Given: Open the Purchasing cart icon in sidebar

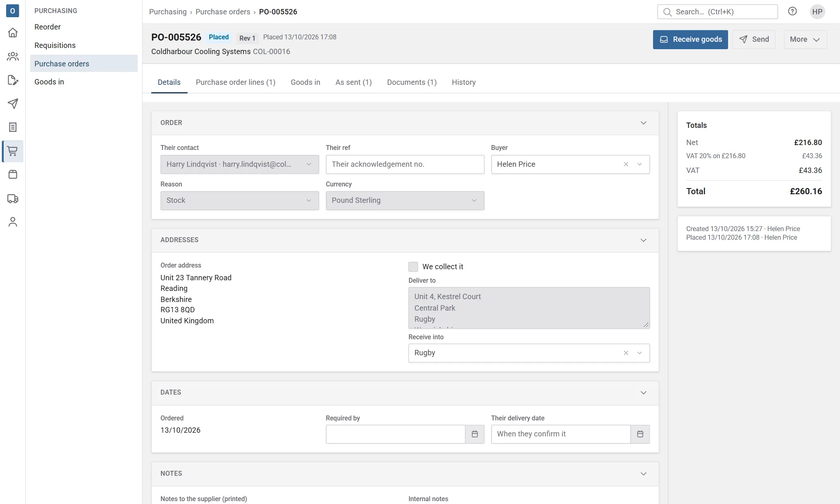Looking at the screenshot, I should (x=13, y=151).
